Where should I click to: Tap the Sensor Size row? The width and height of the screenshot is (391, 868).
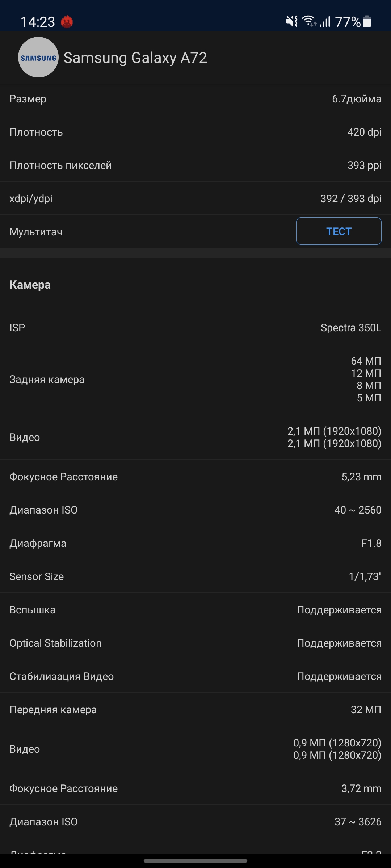pyautogui.click(x=195, y=576)
